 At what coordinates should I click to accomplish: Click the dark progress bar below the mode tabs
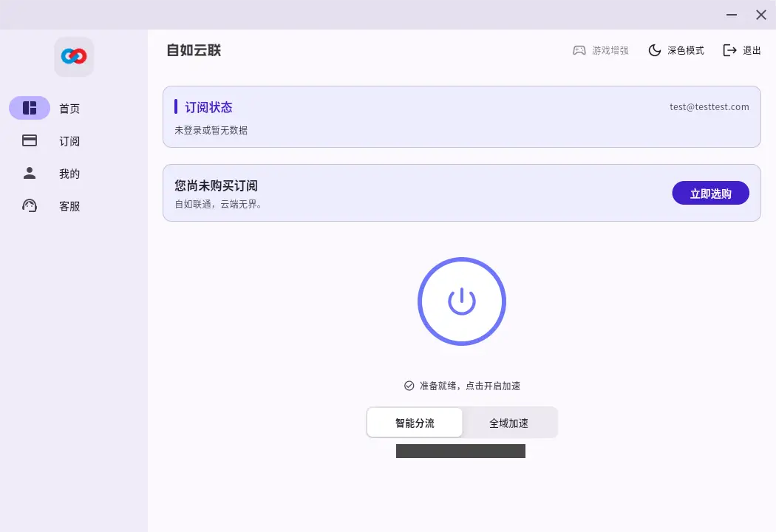(460, 451)
